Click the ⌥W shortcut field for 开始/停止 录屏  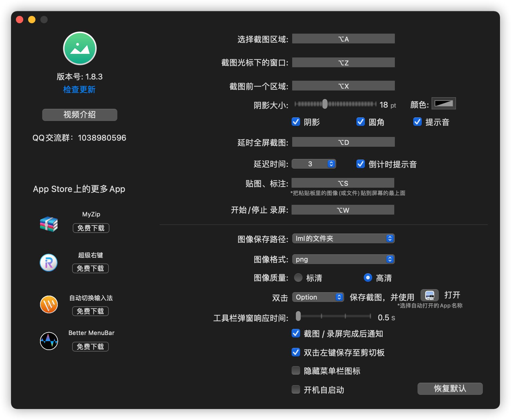point(343,210)
